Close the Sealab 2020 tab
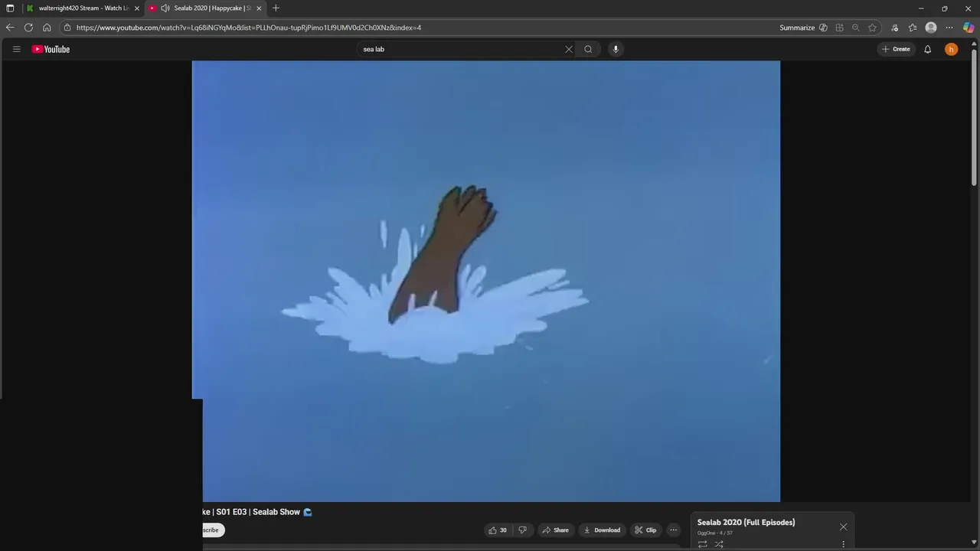The width and height of the screenshot is (980, 551). [259, 8]
